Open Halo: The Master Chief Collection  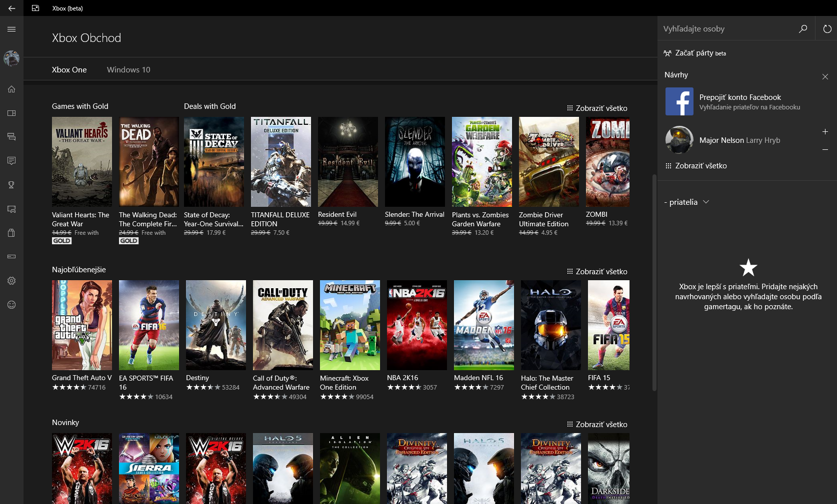[x=551, y=325]
